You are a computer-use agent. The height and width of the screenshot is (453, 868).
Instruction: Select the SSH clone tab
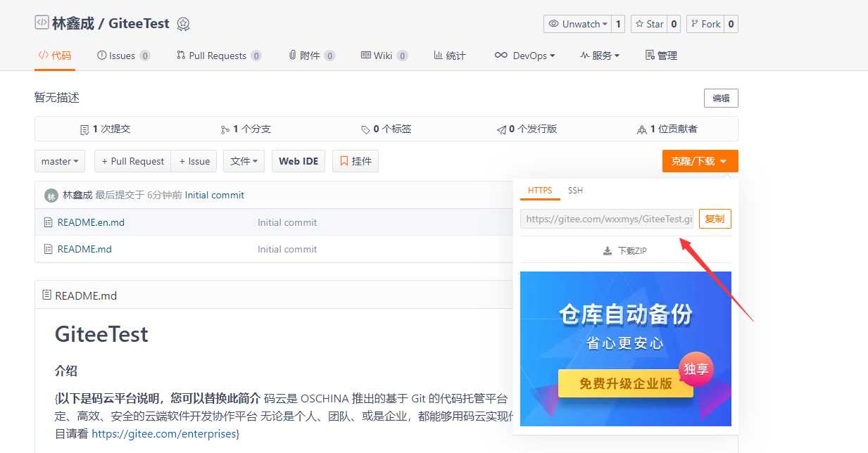(x=575, y=191)
